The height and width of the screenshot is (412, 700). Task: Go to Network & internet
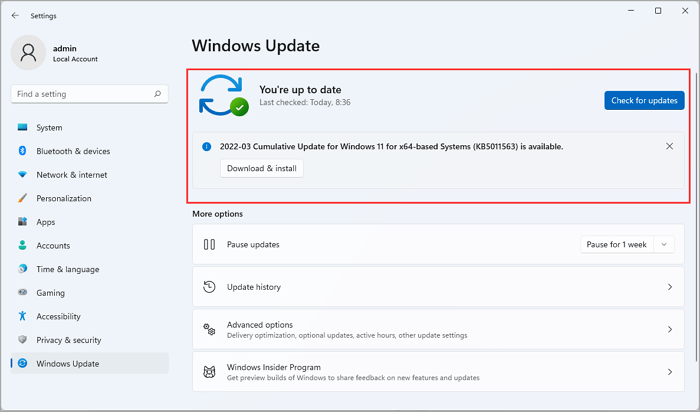tap(90, 175)
